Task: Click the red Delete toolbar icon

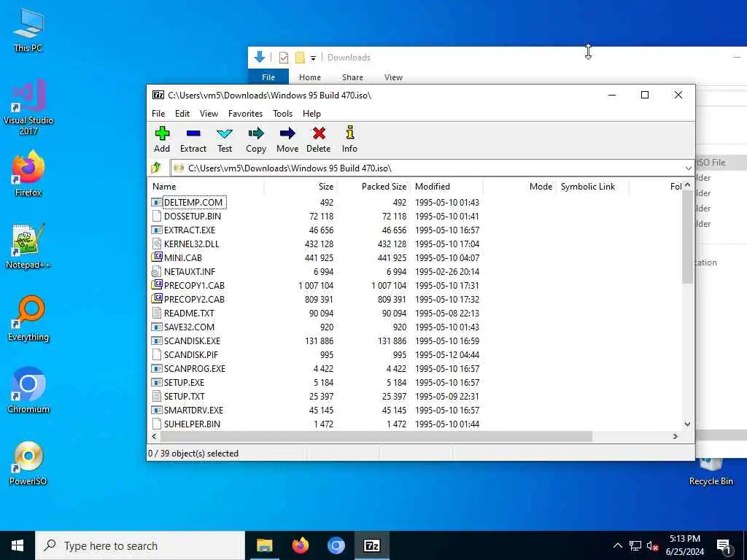Action: coord(318,139)
